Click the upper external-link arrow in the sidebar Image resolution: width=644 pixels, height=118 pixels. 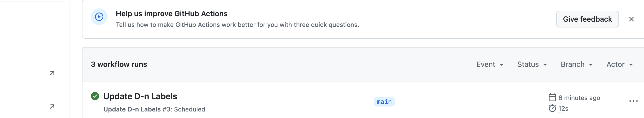(52, 73)
